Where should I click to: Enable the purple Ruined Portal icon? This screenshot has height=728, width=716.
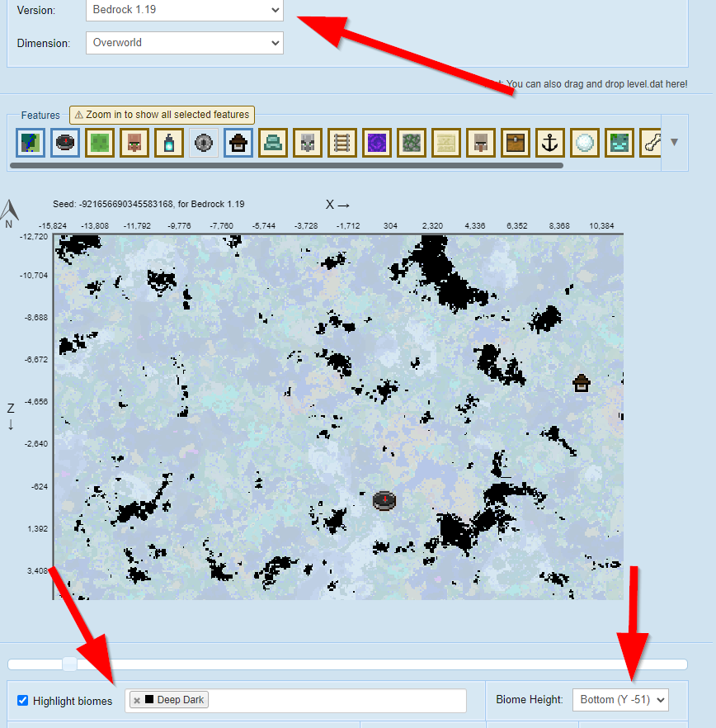coord(377,143)
